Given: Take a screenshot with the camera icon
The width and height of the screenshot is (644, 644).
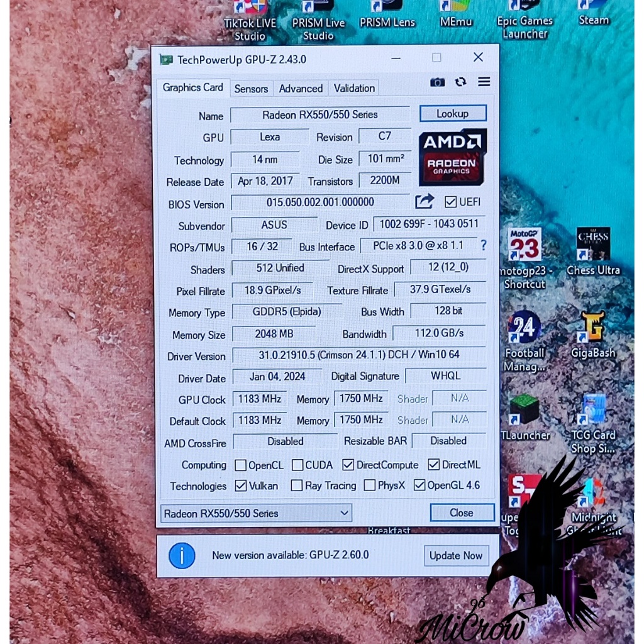Looking at the screenshot, I should click(437, 82).
